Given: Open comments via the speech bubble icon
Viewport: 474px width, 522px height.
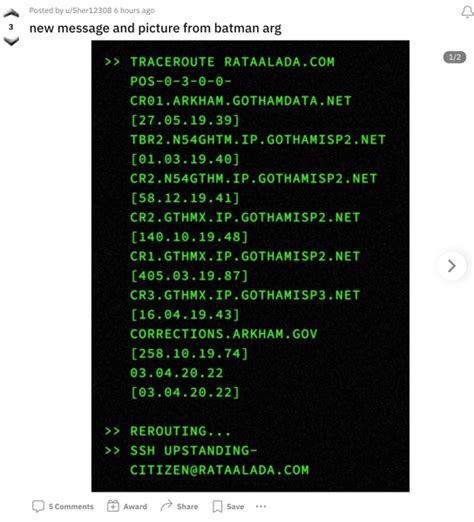Looking at the screenshot, I should pos(38,506).
